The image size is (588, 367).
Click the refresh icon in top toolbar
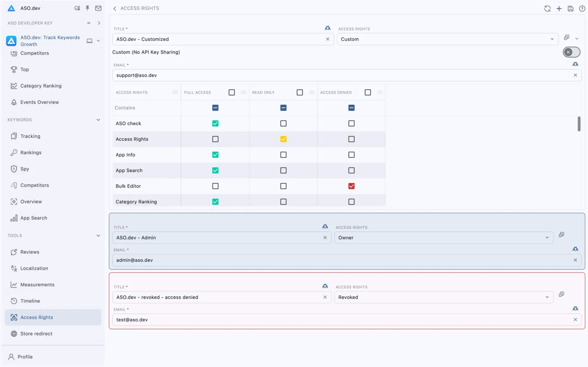(547, 9)
